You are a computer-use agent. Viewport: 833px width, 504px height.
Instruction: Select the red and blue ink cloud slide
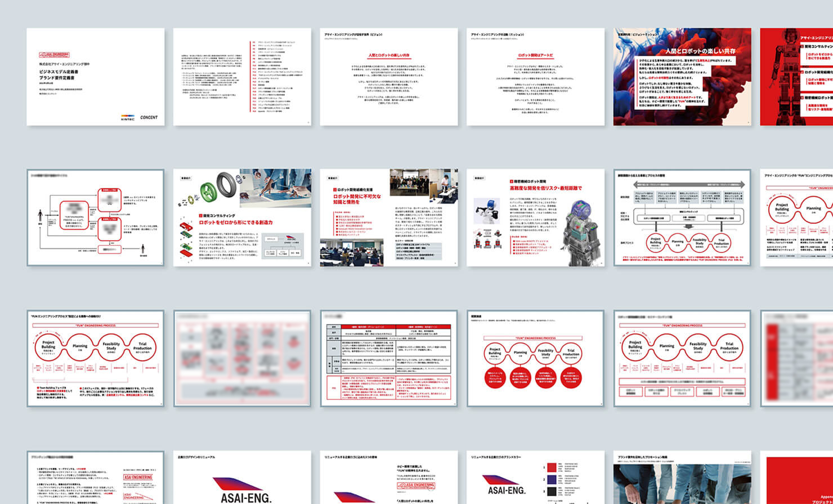682,77
